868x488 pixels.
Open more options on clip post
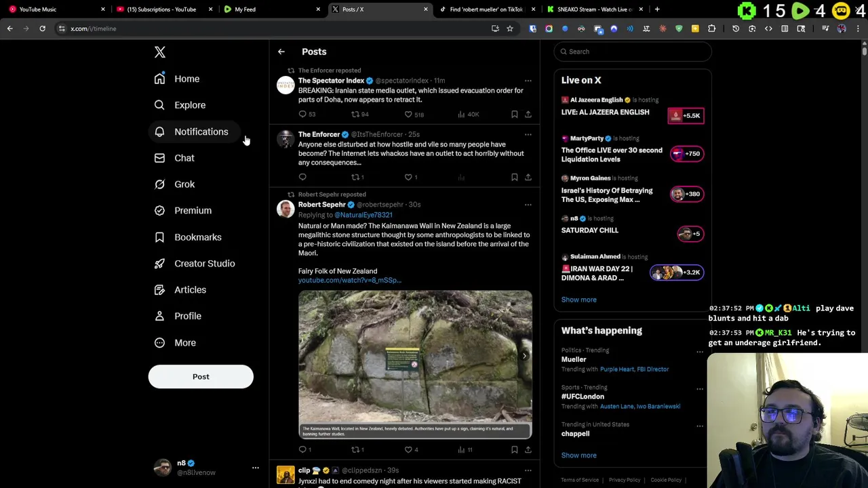click(528, 470)
